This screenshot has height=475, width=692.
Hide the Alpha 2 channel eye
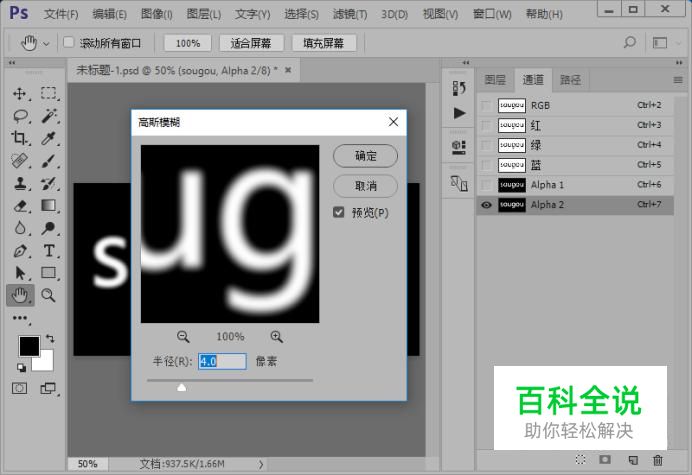[x=486, y=205]
